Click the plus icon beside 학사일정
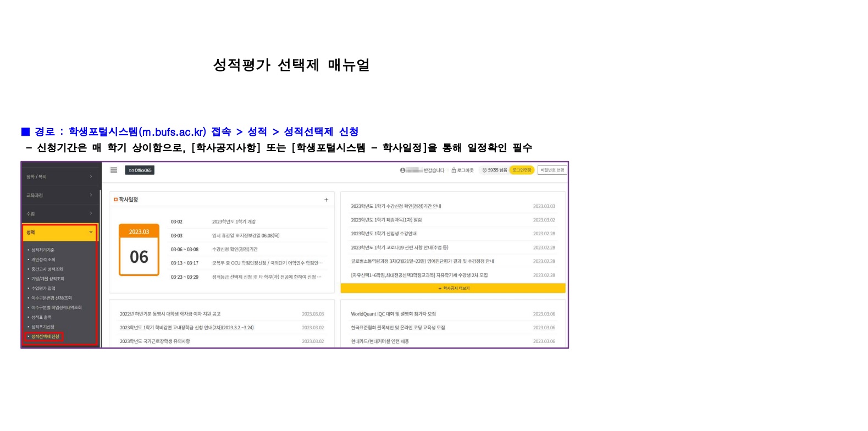This screenshot has width=868, height=431. [x=326, y=200]
